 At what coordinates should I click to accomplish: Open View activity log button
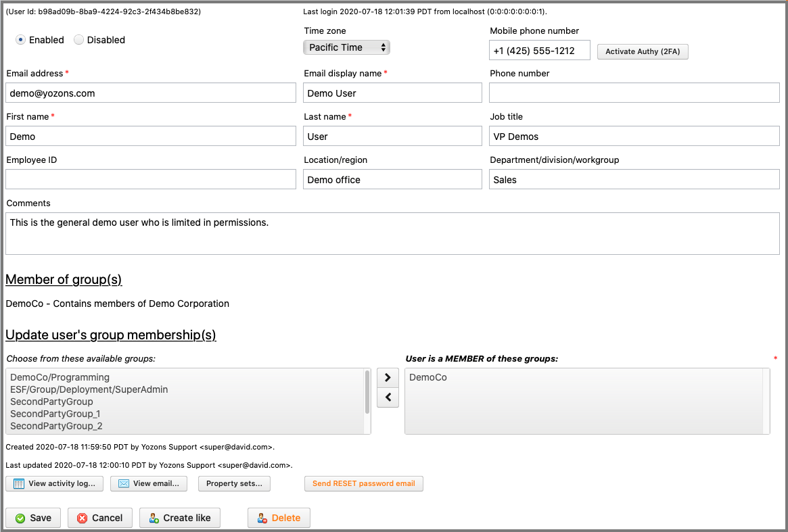[x=54, y=484]
